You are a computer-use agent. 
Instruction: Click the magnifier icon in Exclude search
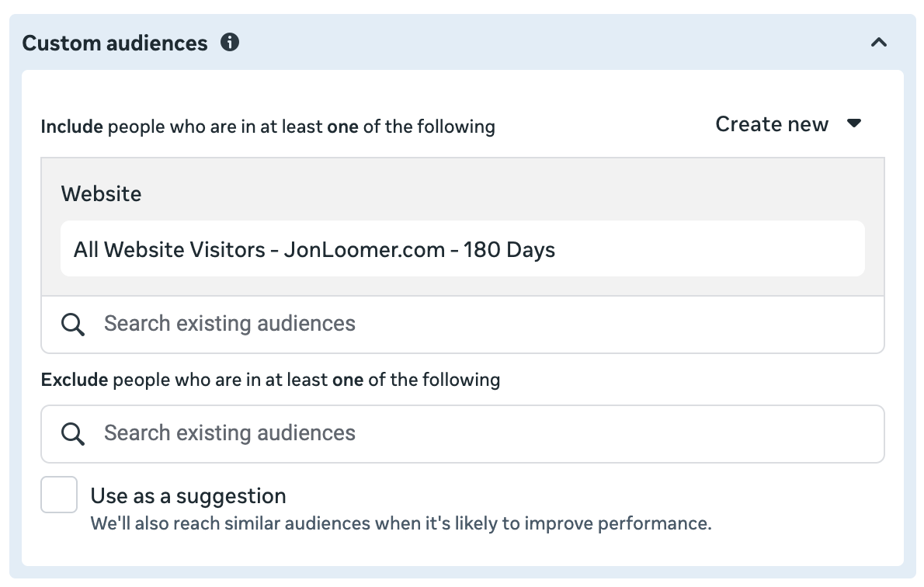tap(73, 434)
